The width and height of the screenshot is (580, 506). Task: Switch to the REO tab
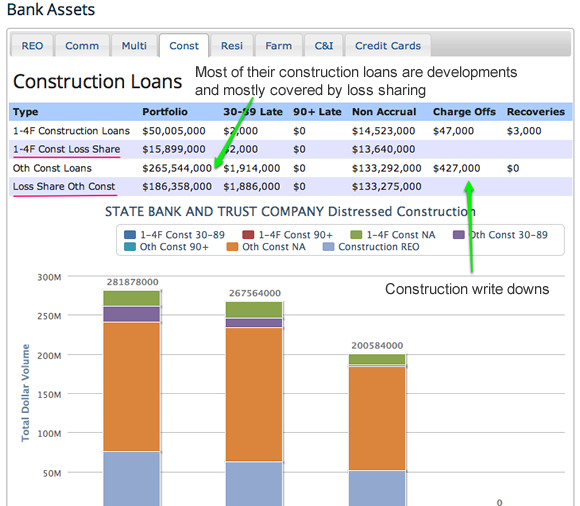(32, 46)
